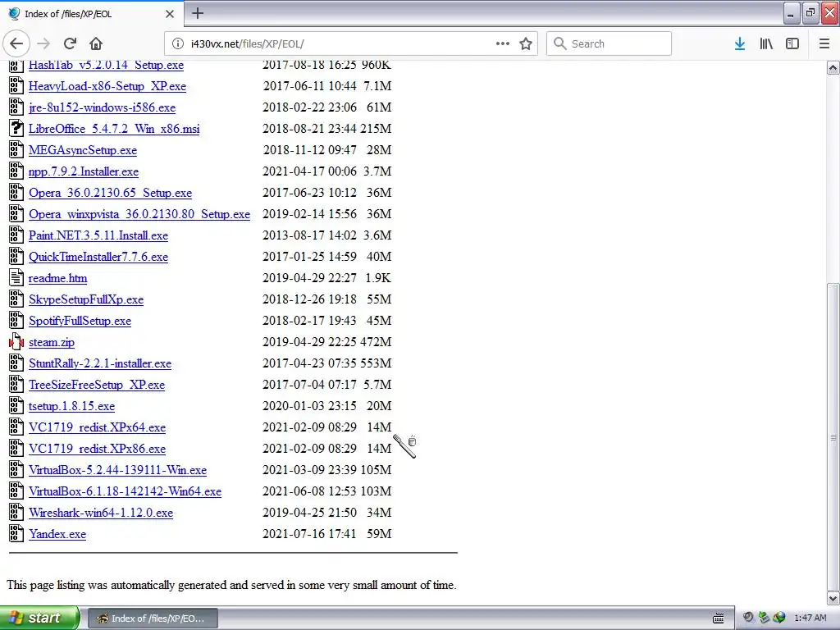Open the StuntRally-2.2.1-installer.exe link
The height and width of the screenshot is (630, 840).
pyautogui.click(x=99, y=363)
